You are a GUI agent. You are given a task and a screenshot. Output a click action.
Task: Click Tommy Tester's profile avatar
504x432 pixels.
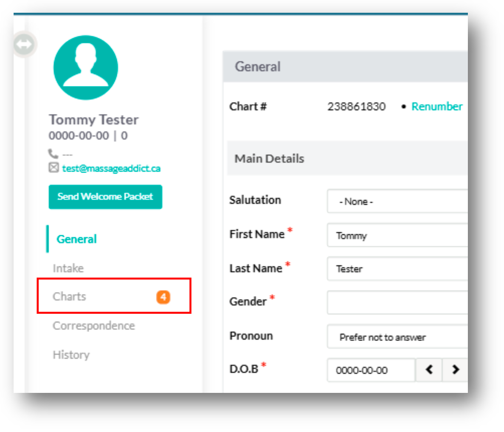pos(85,68)
